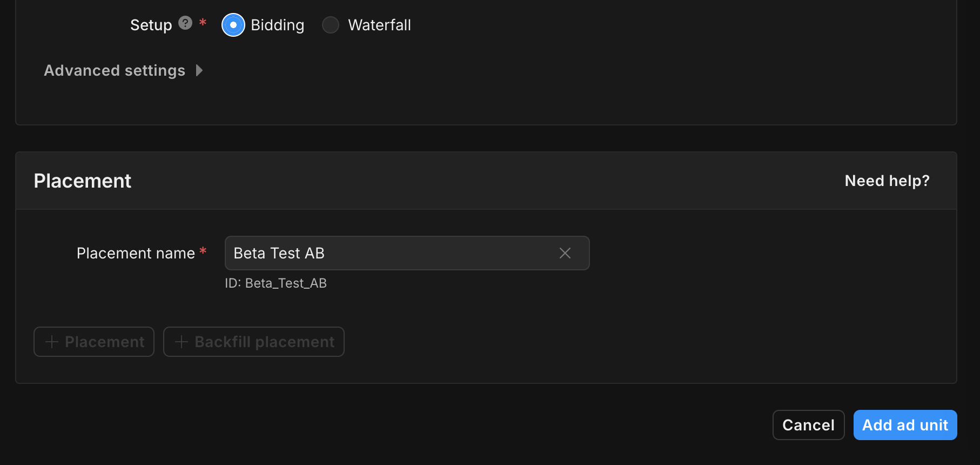Click the Placement section heading
980x465 pixels.
[83, 181]
